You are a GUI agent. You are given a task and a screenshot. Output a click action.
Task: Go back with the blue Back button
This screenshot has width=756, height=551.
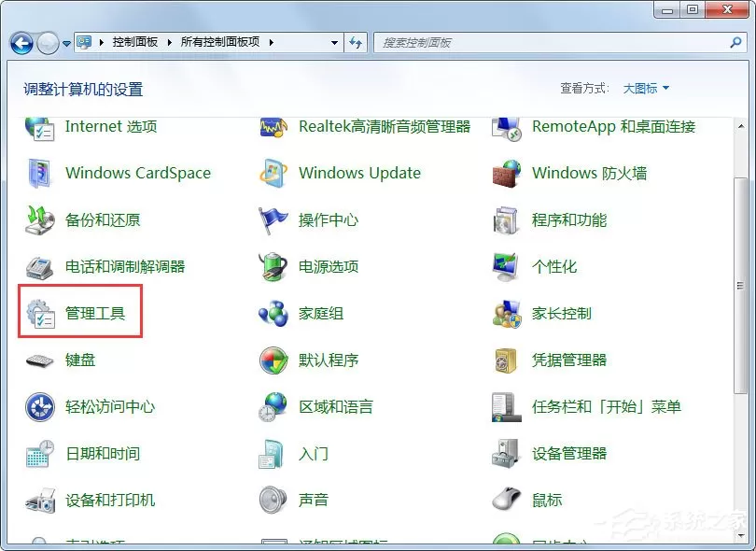21,43
